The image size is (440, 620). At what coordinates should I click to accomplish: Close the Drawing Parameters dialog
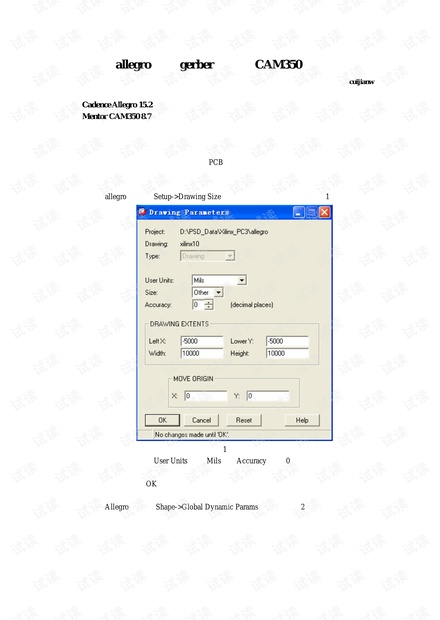point(325,212)
